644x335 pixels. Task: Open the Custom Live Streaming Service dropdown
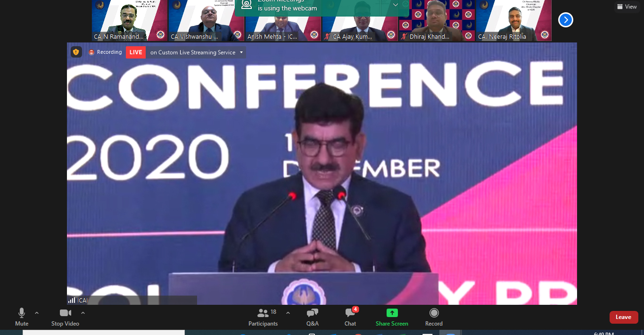[241, 52]
